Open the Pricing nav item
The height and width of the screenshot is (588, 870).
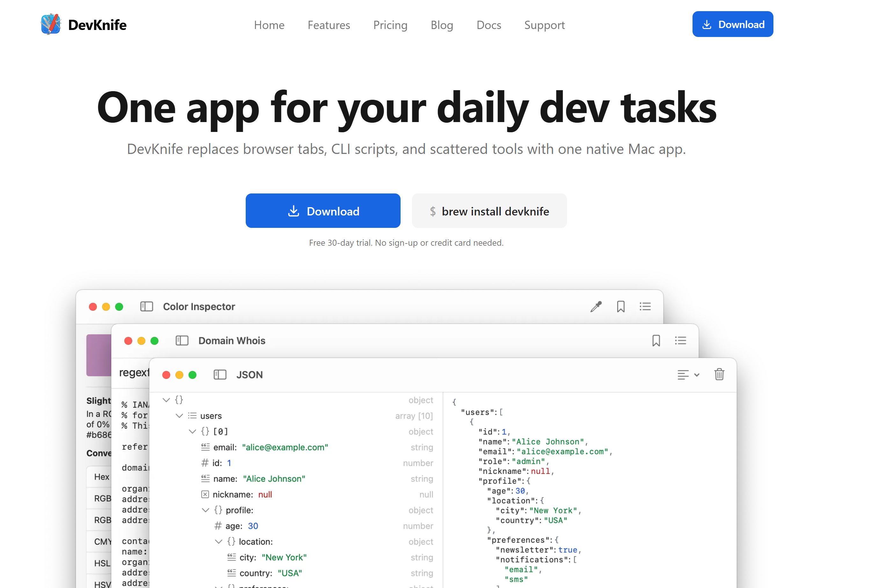coord(390,25)
